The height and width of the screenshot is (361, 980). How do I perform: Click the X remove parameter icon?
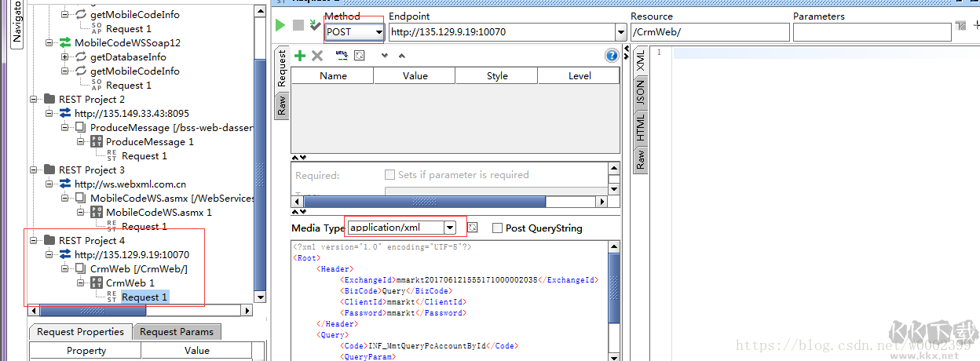tap(317, 56)
